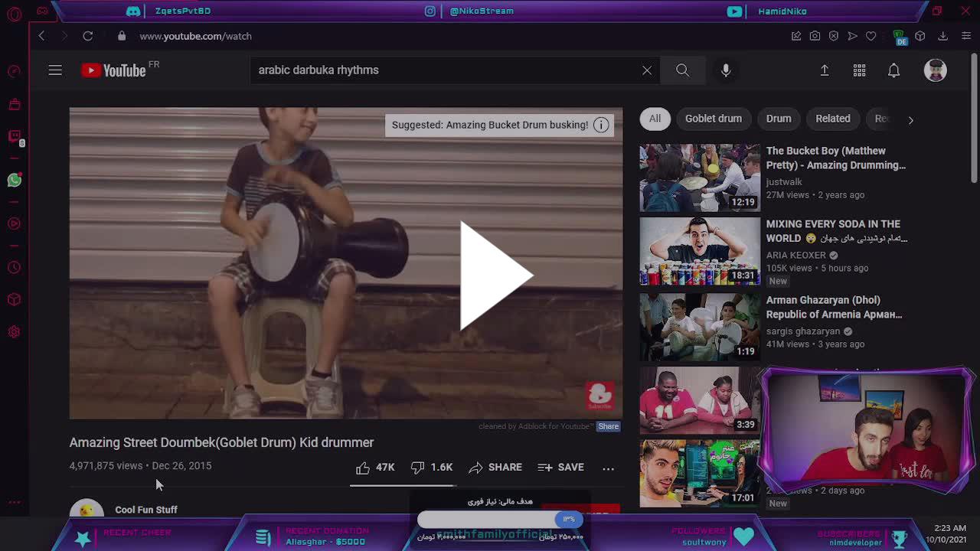Screen dimensions: 980x551
Task: Clear the search text with X
Action: click(647, 70)
